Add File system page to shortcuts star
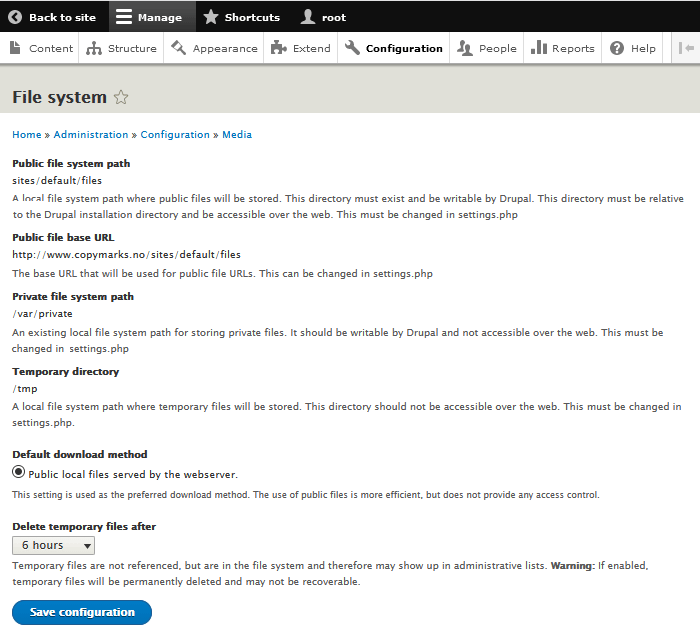Image resolution: width=700 pixels, height=630 pixels. 121,97
